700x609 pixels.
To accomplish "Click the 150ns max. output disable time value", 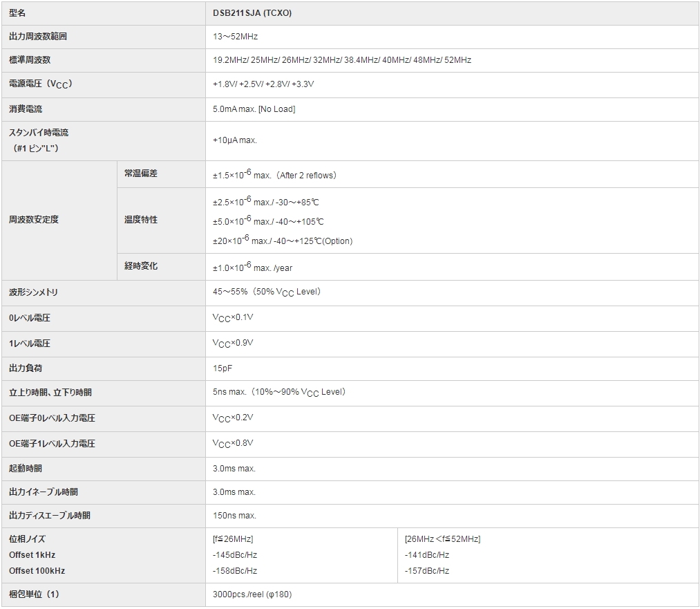I will coord(234,516).
